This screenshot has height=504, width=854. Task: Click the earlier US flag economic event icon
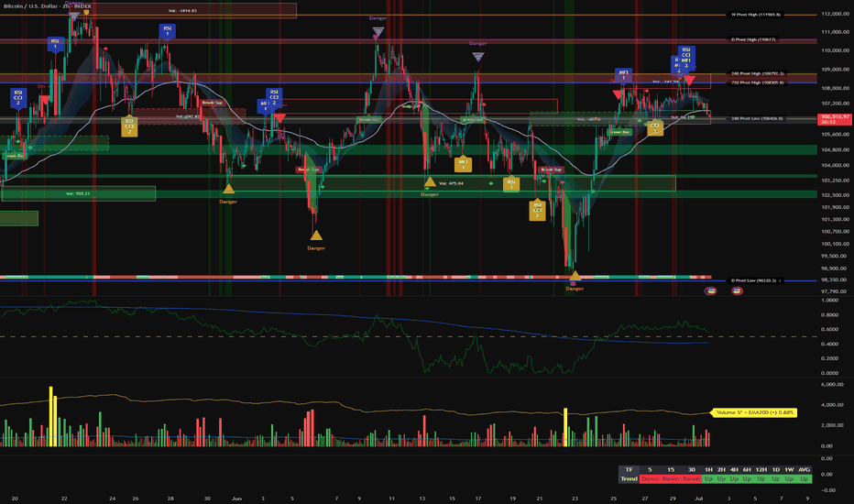click(711, 291)
